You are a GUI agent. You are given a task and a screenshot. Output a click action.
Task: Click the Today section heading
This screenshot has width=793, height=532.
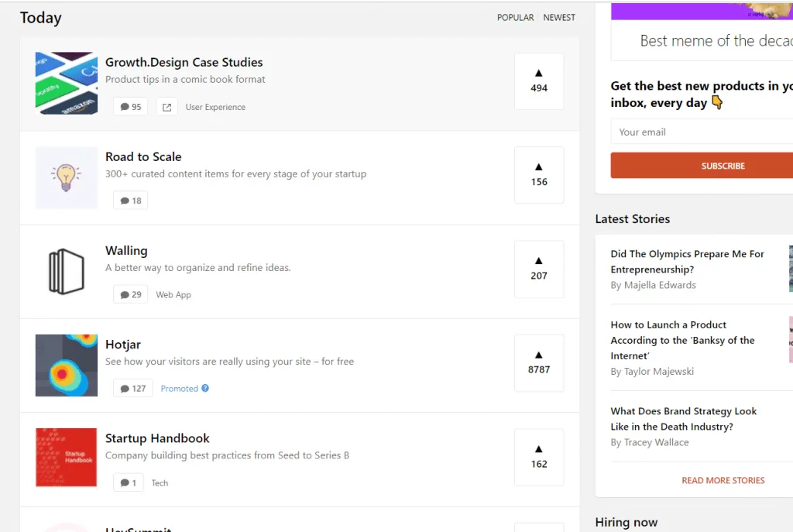[x=41, y=18]
